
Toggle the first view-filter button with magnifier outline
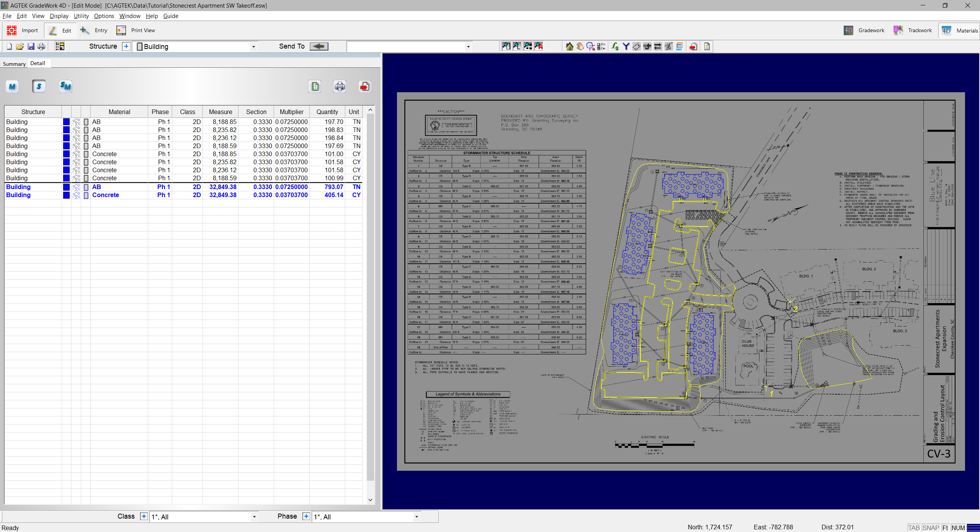pyautogui.click(x=506, y=46)
